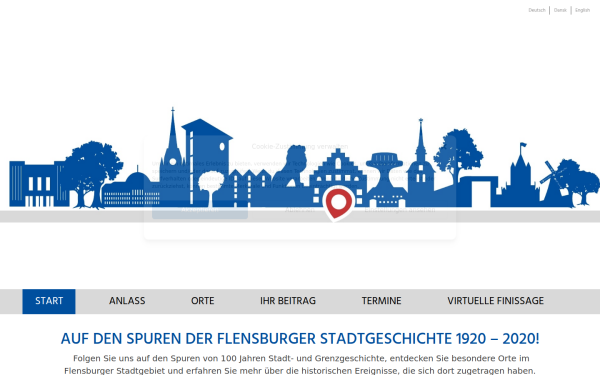
Task: Click the red map pin marker
Action: tap(338, 204)
